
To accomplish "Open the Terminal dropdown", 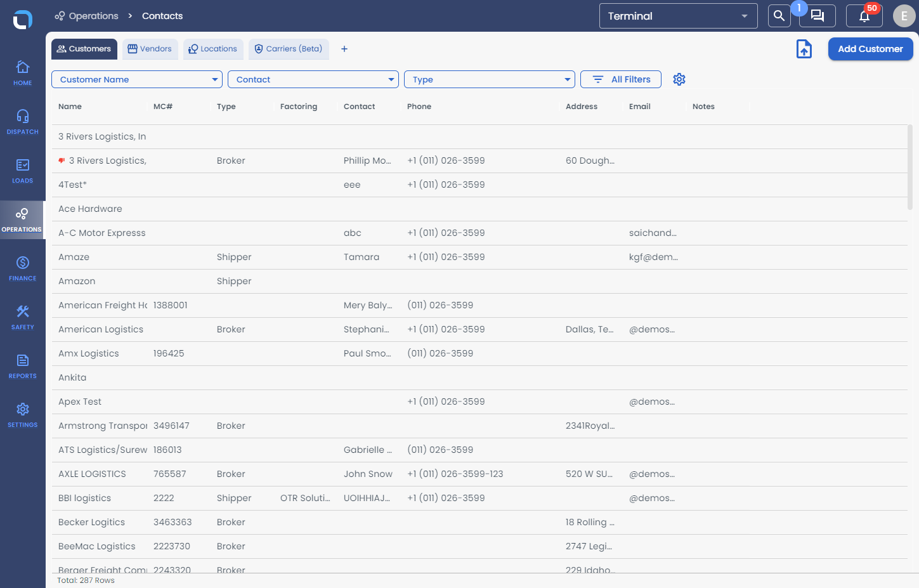I will (x=678, y=16).
